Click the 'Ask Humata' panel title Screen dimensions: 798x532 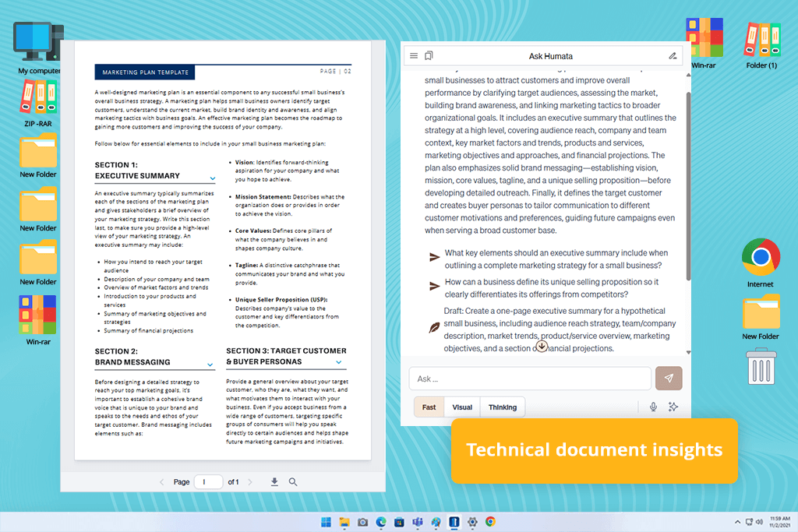(x=551, y=56)
